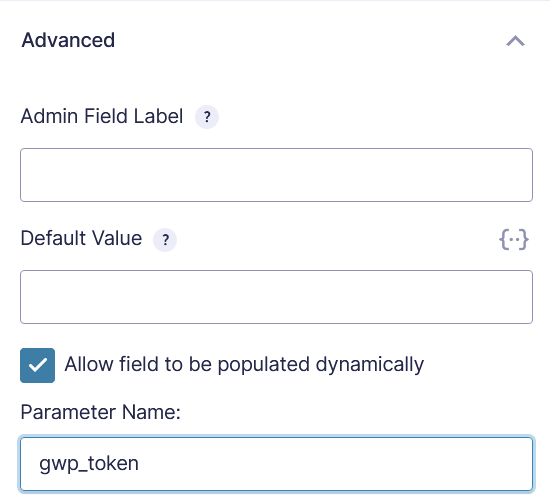The width and height of the screenshot is (550, 504).
Task: Click the upward arrow next to Advanced
Action: tap(515, 41)
